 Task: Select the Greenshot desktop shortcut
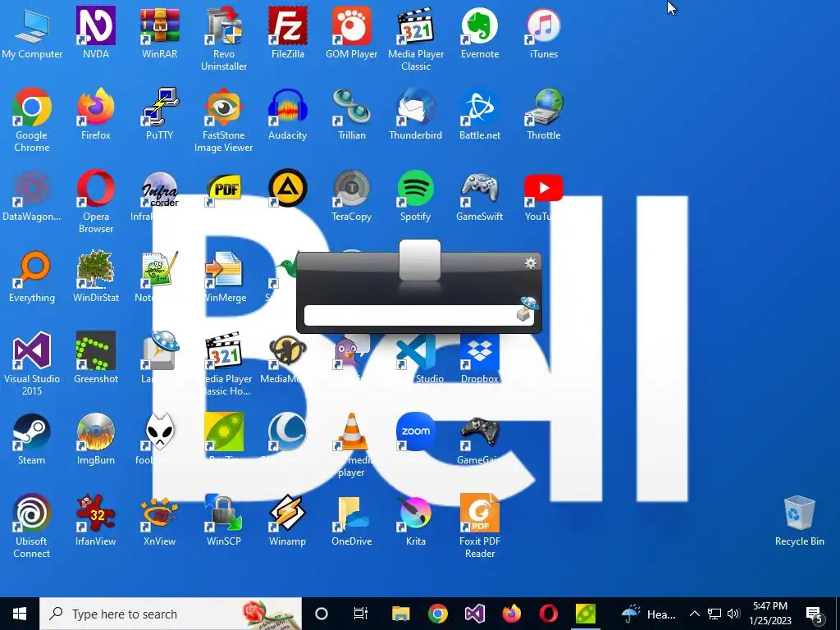point(96,358)
